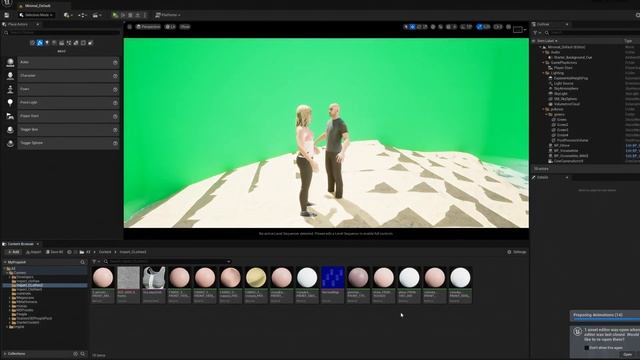640x360 pixels.
Task: Select the All Classes category icon
Action: (91, 43)
